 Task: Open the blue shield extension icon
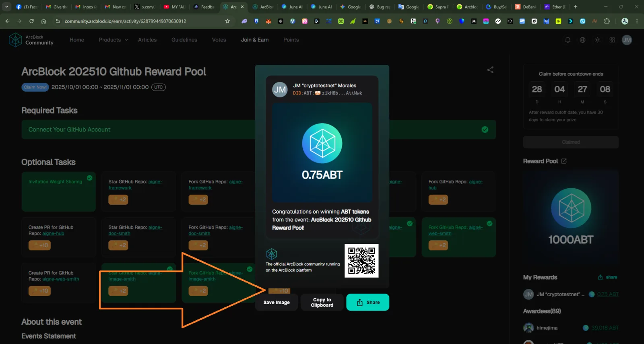click(462, 21)
